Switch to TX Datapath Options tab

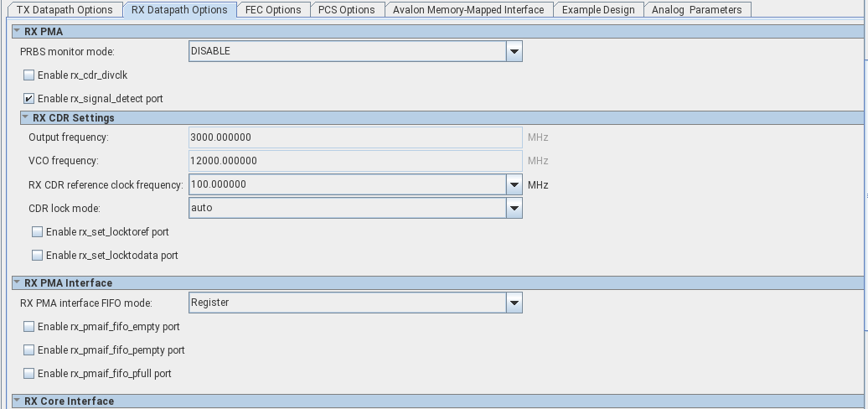pos(65,10)
